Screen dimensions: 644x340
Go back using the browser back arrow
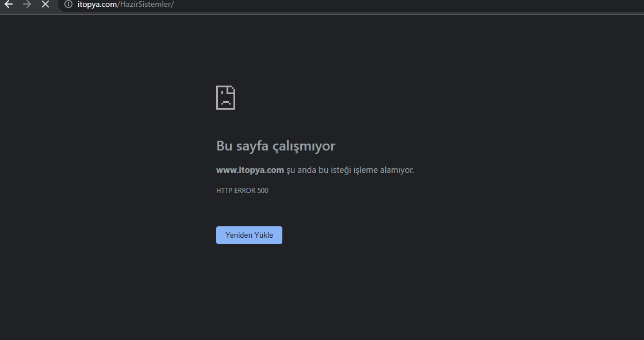pyautogui.click(x=9, y=5)
